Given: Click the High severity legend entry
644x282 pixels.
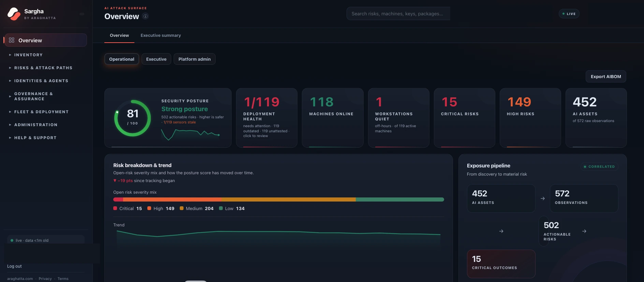Looking at the screenshot, I should coord(161,208).
